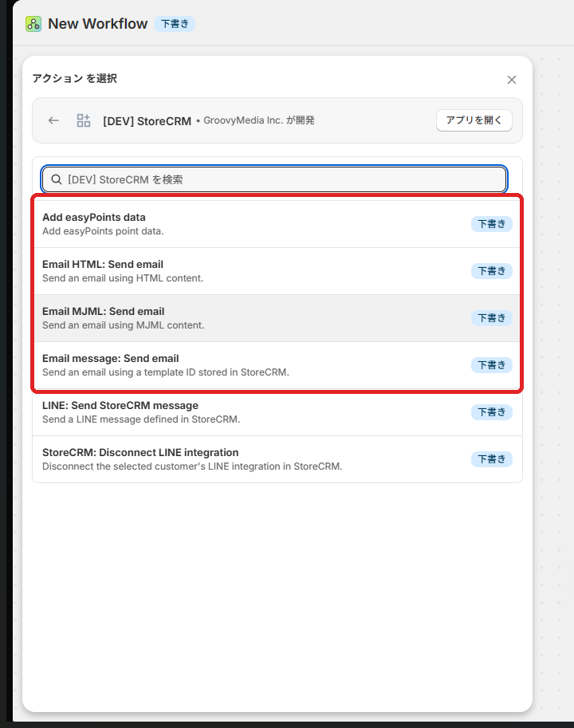
Task: Click the 下書き badge on LINE message row
Action: tap(492, 412)
